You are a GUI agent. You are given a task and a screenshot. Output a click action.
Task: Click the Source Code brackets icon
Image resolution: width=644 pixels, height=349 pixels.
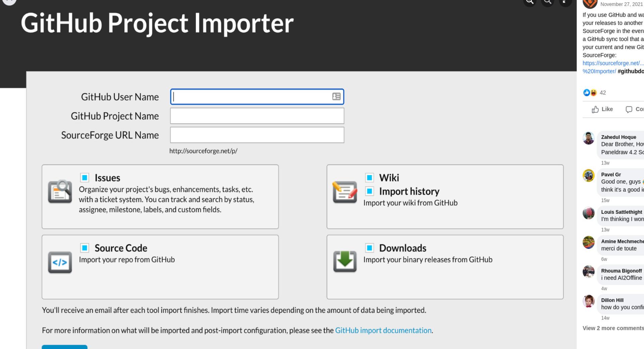60,262
